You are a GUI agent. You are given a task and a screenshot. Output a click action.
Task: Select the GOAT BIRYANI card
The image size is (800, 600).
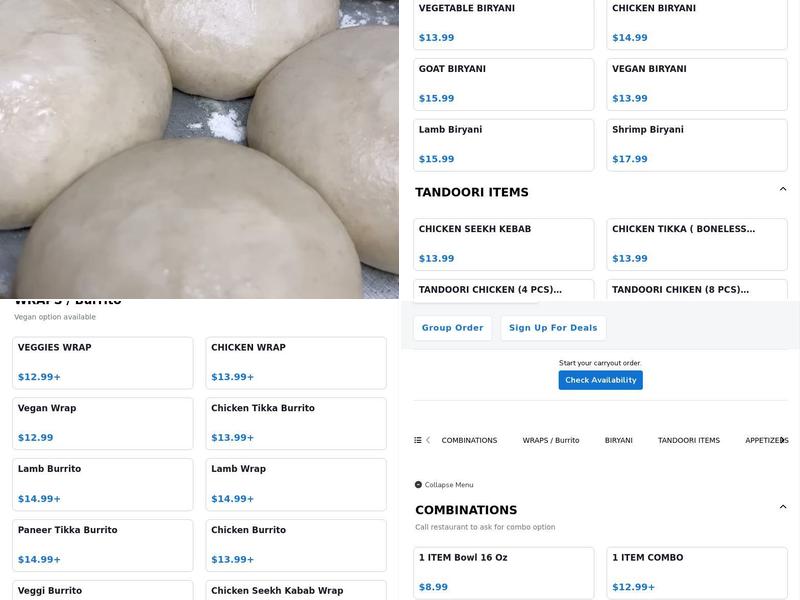504,84
